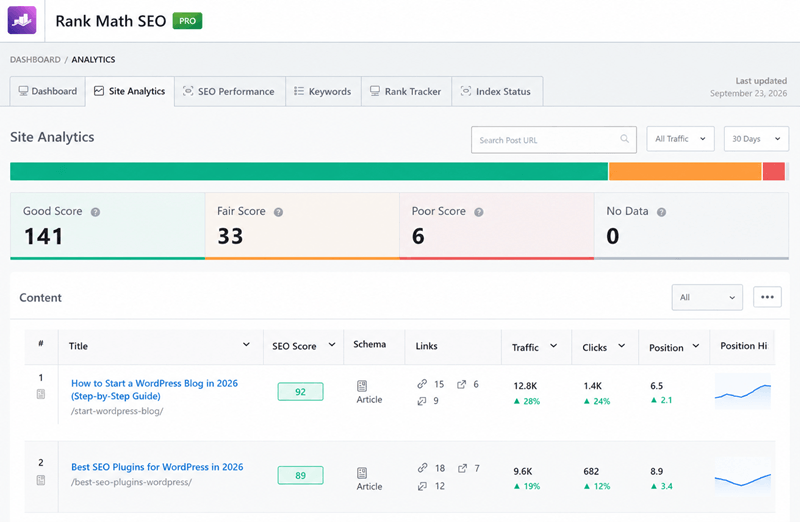Open Best SEO Plugins for WordPress link

(157, 467)
